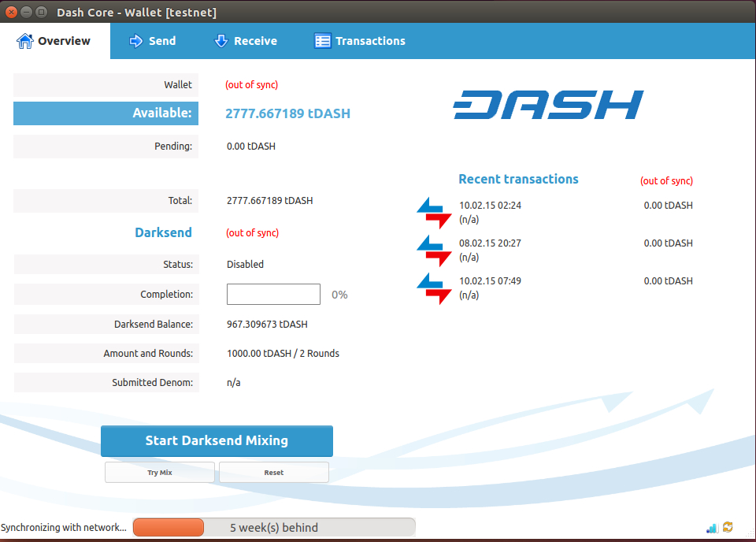
Task: Click the DASH logo
Action: pyautogui.click(x=548, y=105)
